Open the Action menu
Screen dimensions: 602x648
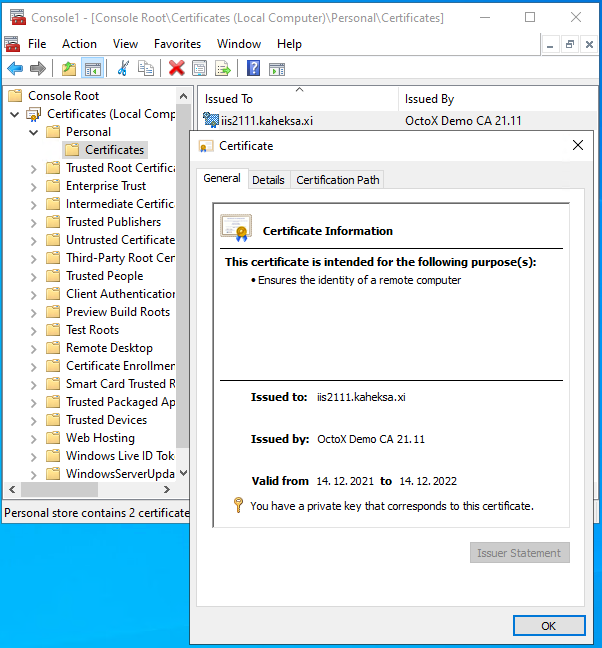pyautogui.click(x=79, y=44)
